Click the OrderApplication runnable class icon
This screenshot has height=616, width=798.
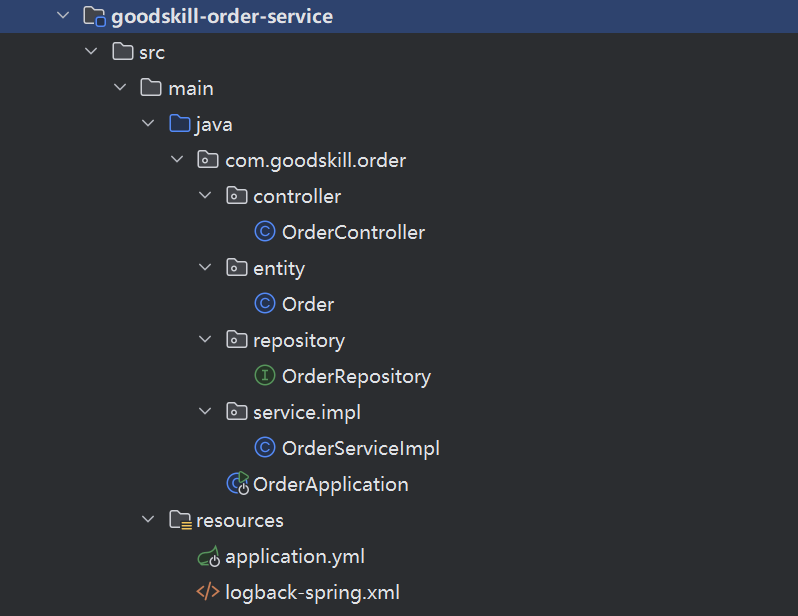click(x=237, y=484)
